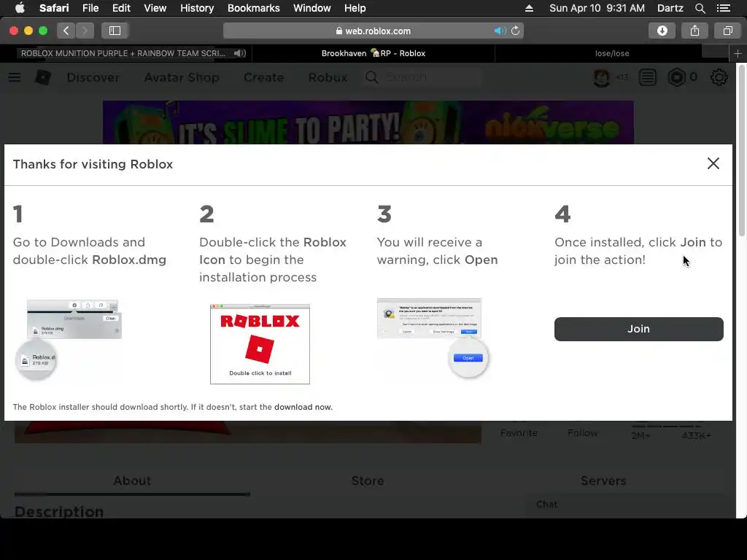Click the Dartz user menu item
747x560 pixels.
point(670,8)
